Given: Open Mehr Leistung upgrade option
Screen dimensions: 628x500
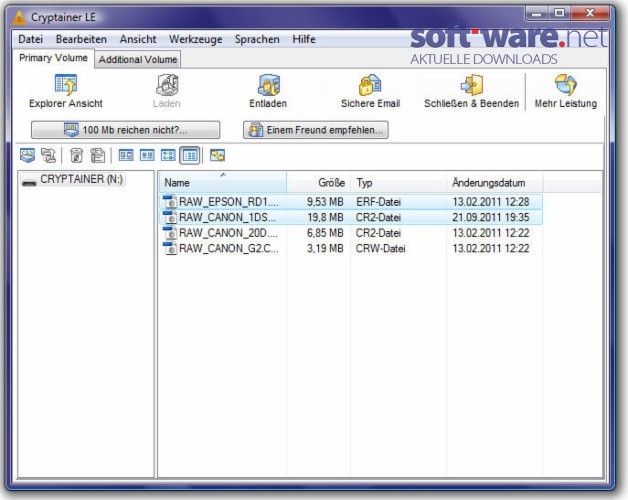Looking at the screenshot, I should tap(566, 91).
